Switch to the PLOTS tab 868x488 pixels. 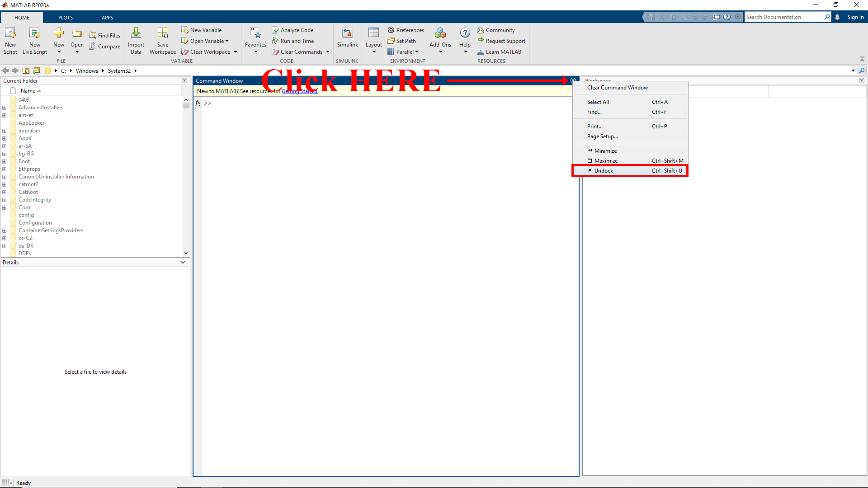(x=66, y=17)
